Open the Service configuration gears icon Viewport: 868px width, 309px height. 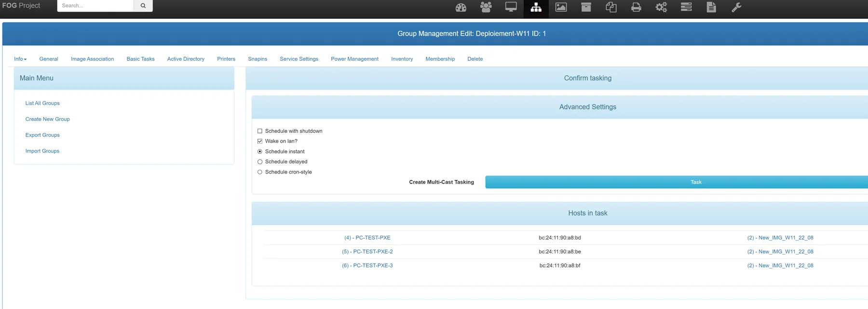click(x=662, y=7)
